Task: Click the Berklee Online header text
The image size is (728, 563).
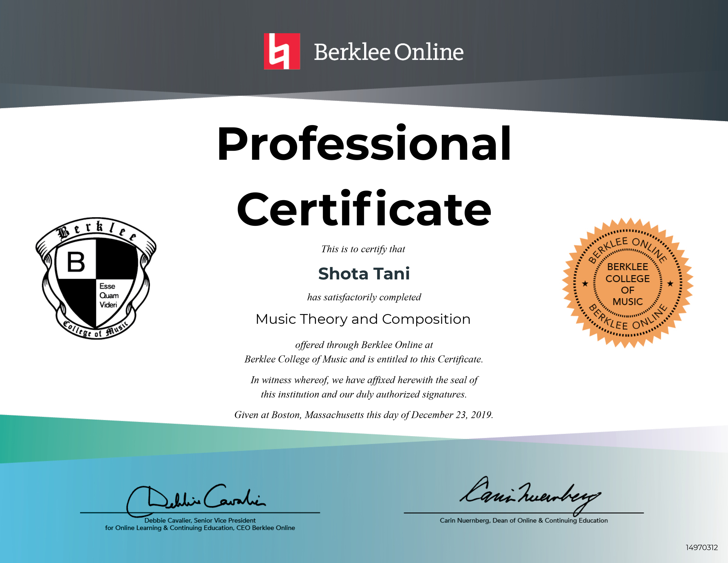Action: click(x=388, y=52)
